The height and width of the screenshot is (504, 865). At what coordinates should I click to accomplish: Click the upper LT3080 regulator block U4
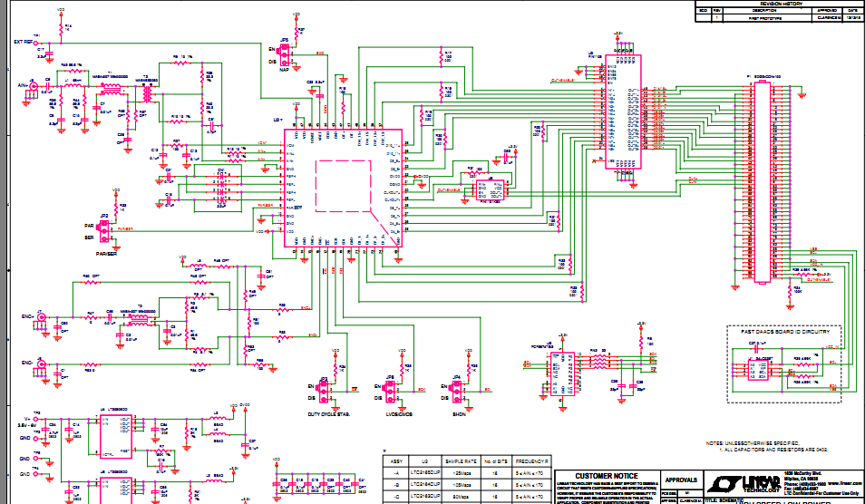tap(115, 436)
